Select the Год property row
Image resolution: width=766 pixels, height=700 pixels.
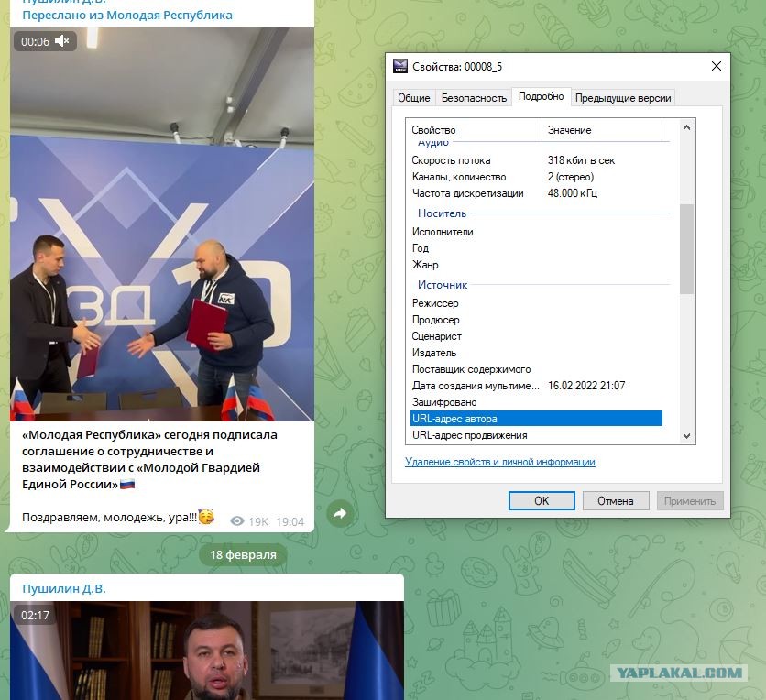pyautogui.click(x=536, y=248)
